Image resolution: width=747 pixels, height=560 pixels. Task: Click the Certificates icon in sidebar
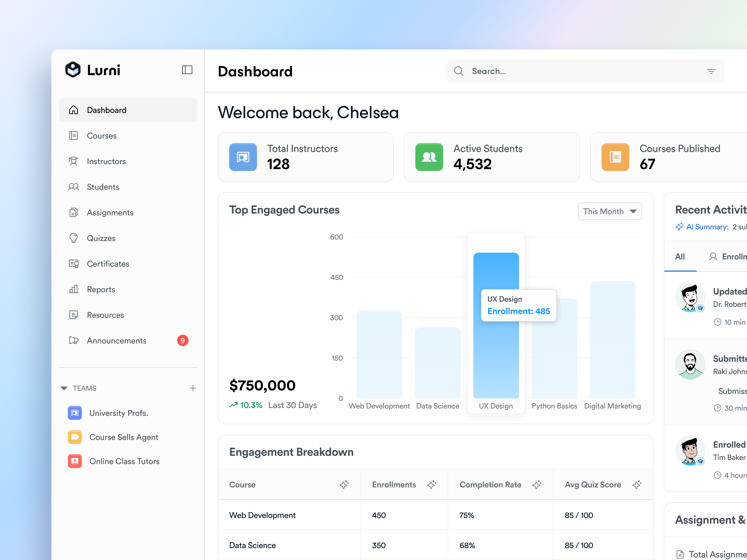coord(74,264)
